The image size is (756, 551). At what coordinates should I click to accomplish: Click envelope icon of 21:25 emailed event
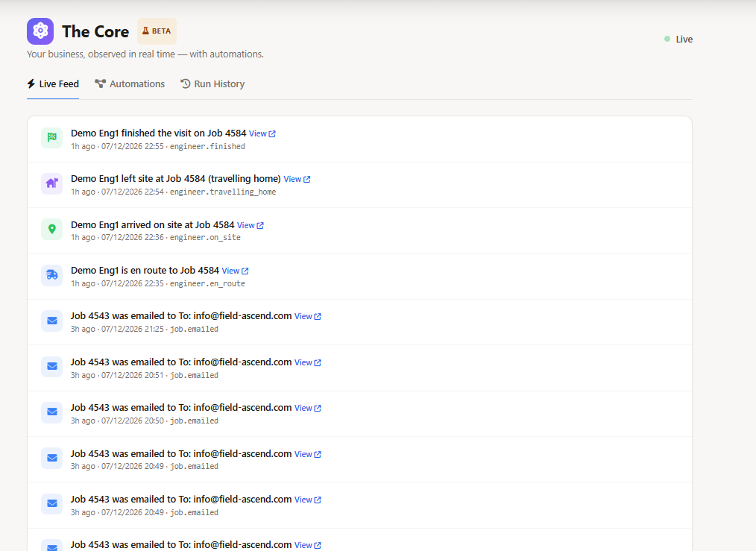[51, 321]
